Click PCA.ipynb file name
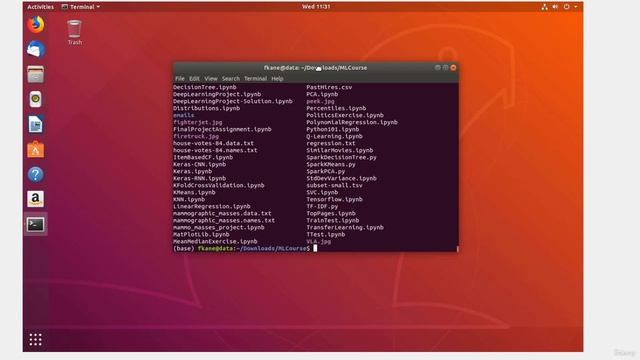This screenshot has height=360, width=640. click(322, 94)
